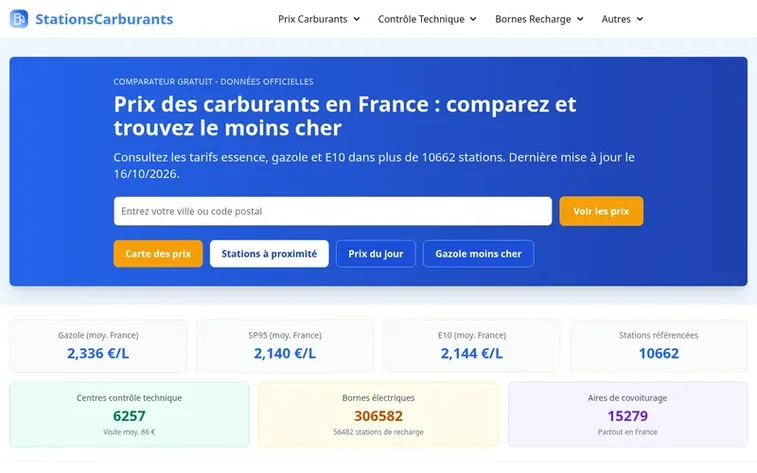Viewport: 757px width, 473px height.
Task: Click the '2,336 €/L' Gazole value
Action: 98,353
